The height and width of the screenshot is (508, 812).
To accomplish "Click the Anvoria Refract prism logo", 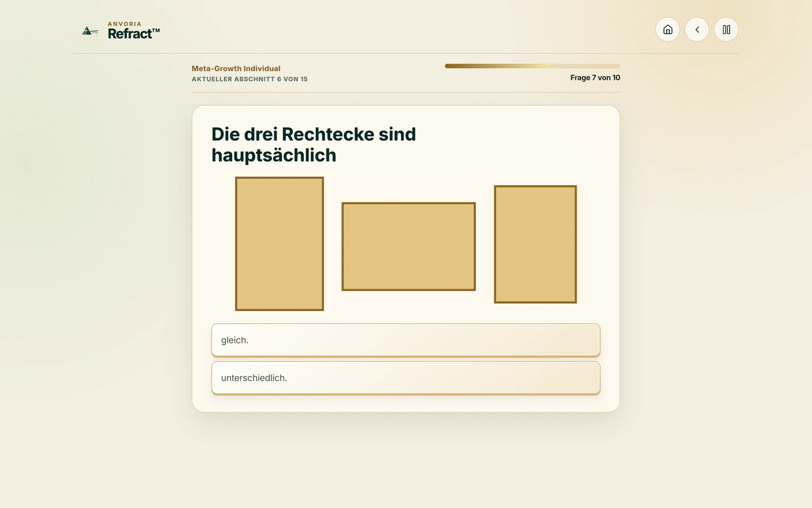I will click(x=90, y=31).
